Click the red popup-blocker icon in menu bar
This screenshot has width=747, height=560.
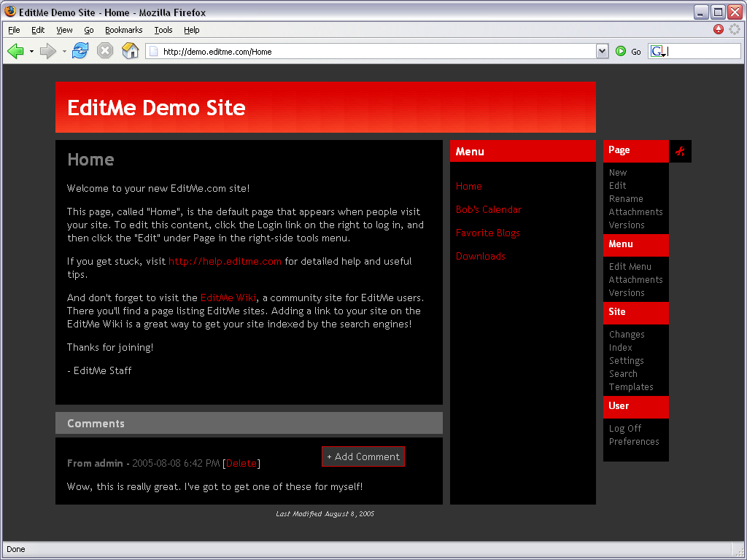point(719,29)
